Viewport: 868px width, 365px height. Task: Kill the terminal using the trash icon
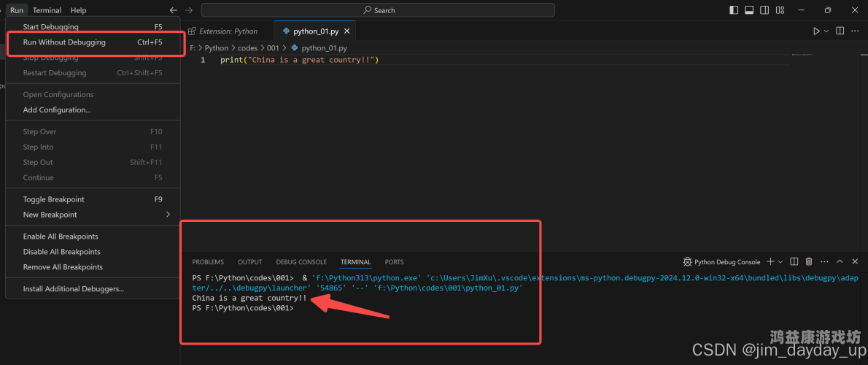[x=809, y=261]
